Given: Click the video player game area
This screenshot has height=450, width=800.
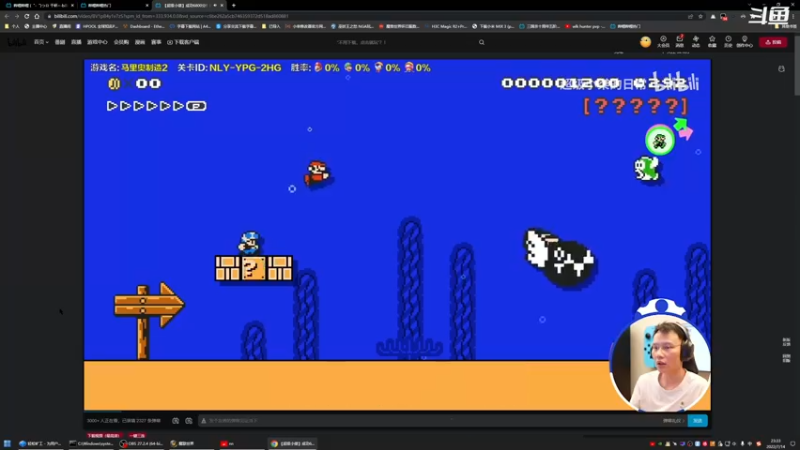Looking at the screenshot, I should (x=397, y=235).
